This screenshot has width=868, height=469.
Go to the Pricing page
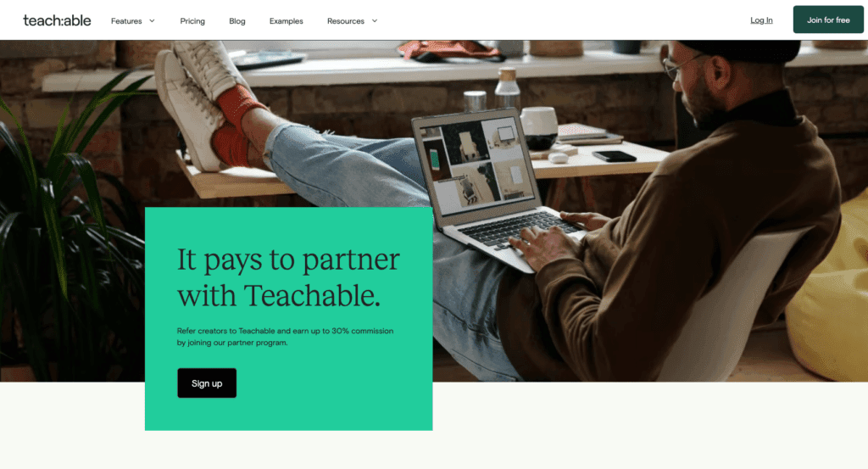pos(192,21)
